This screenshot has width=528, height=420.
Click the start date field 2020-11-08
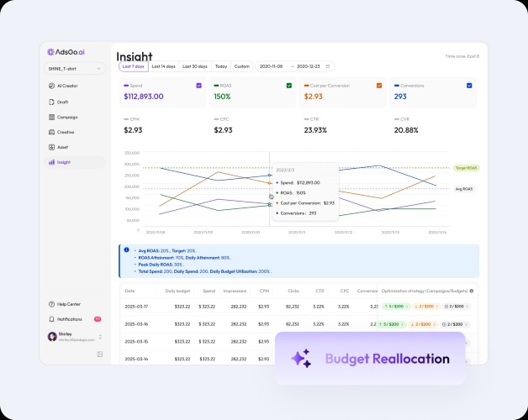point(271,66)
